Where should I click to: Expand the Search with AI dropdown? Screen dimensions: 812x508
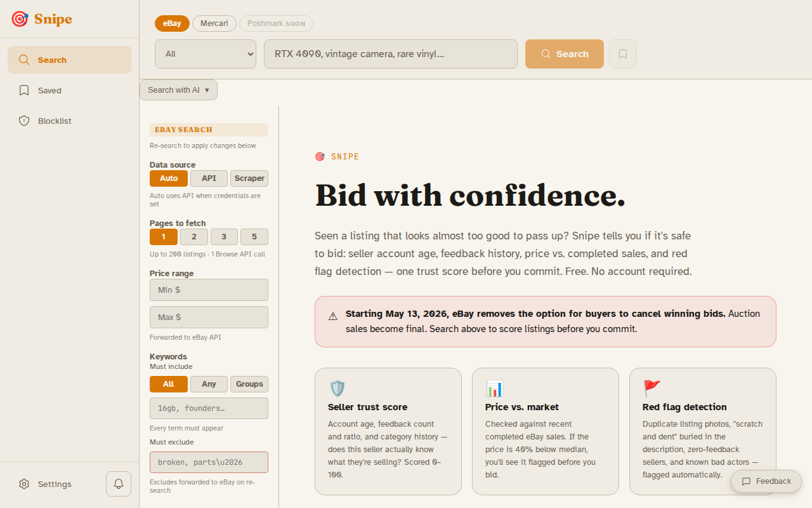point(178,90)
